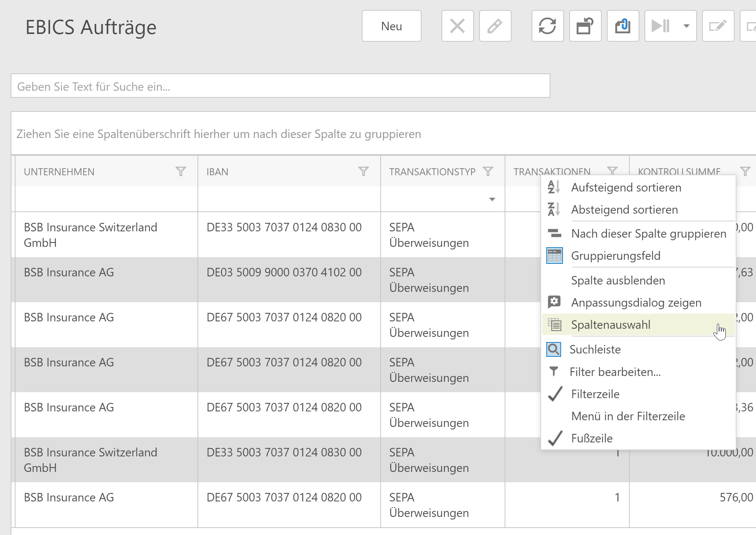Viewport: 756px width, 535px height.
Task: Click the Transaktionstyp column filter icon
Action: 488,172
